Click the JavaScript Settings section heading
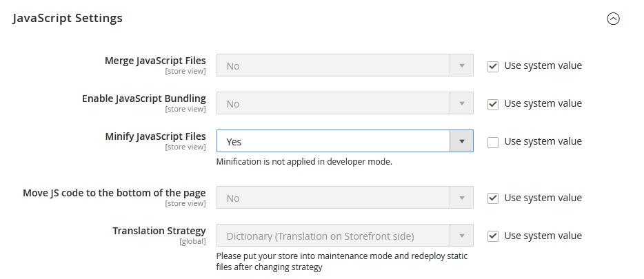Screen dimensions: 644x279 pyautogui.click(x=68, y=19)
